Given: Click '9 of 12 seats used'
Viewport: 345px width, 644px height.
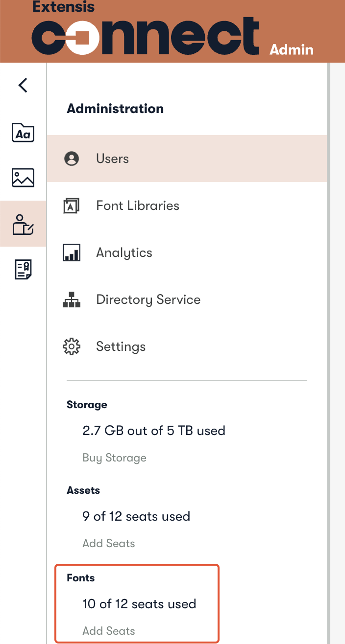Looking at the screenshot, I should [136, 516].
